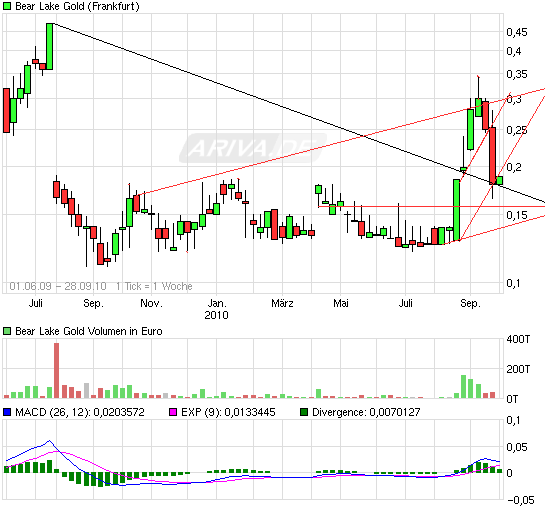Click the tallest red volume bar
This screenshot has height=508, width=545.
(56, 370)
